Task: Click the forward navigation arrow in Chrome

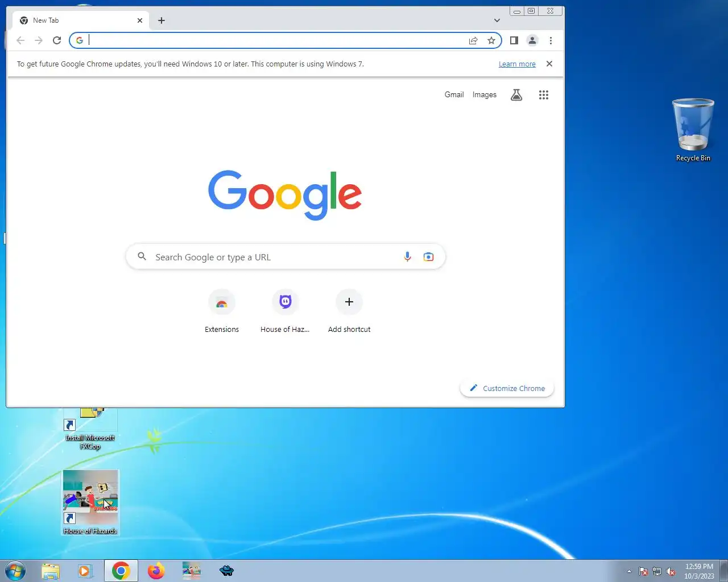Action: tap(39, 40)
